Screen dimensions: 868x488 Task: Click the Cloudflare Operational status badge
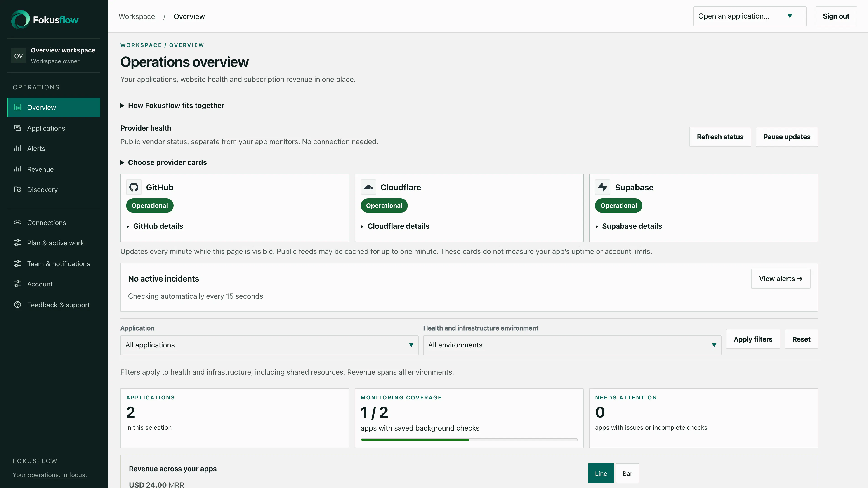click(384, 205)
